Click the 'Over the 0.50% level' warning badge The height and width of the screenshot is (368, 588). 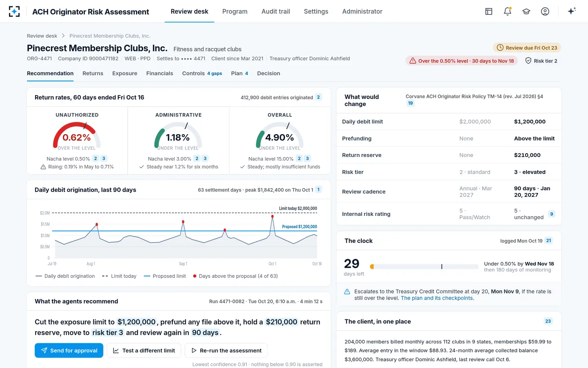coord(462,61)
